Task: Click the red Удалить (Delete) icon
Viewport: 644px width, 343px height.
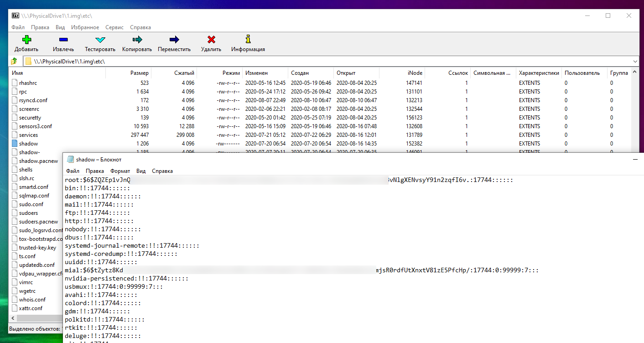Action: click(211, 40)
